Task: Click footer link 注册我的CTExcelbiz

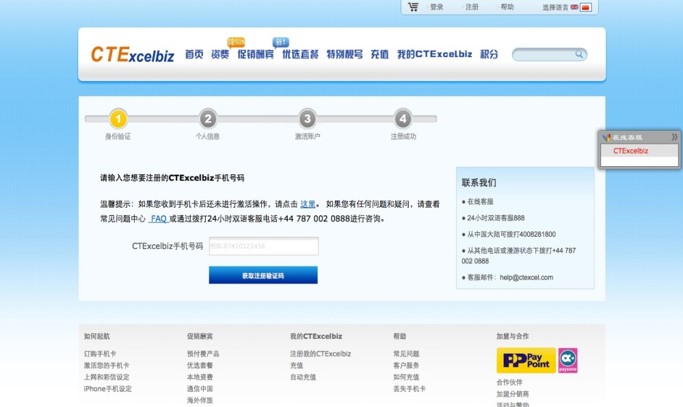Action: pos(321,354)
